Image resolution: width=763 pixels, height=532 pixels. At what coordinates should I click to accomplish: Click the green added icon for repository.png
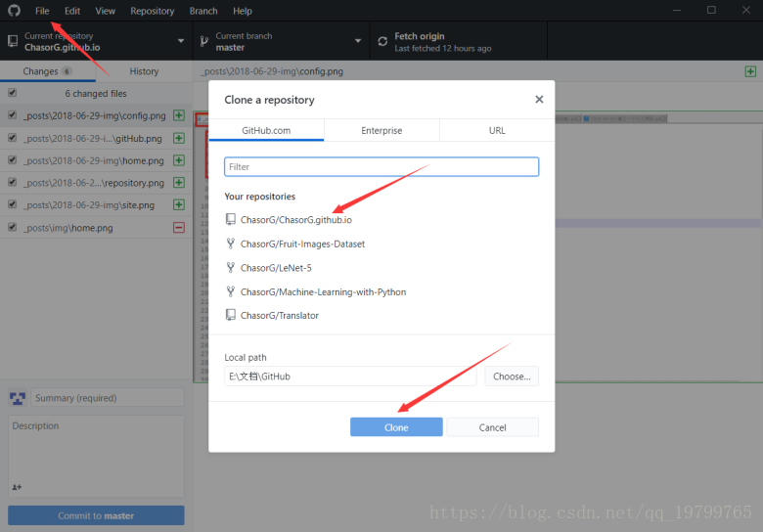(179, 183)
